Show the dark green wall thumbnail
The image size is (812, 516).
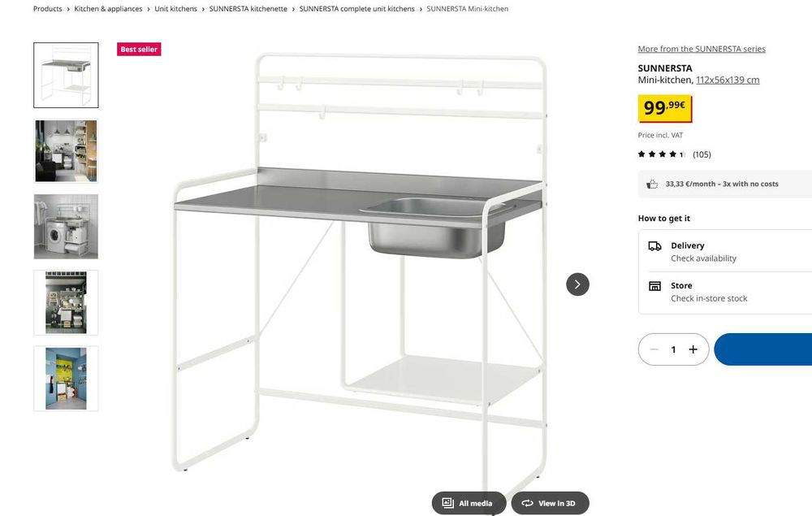[66, 302]
